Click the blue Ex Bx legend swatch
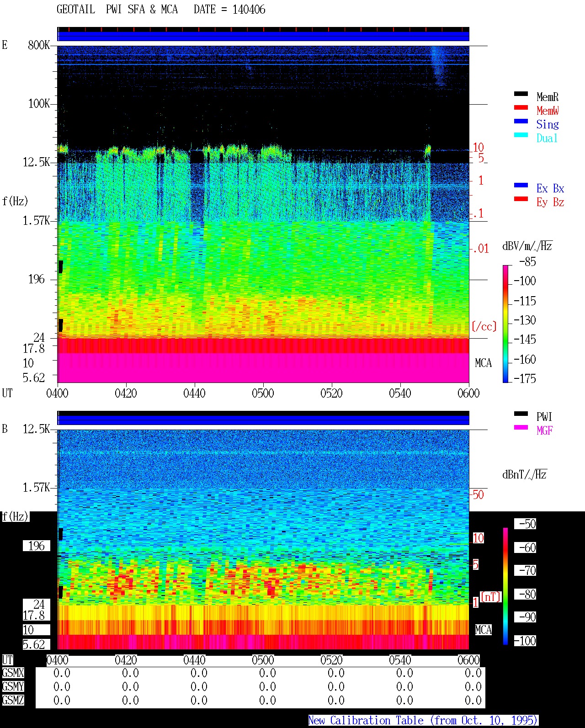 coord(521,185)
